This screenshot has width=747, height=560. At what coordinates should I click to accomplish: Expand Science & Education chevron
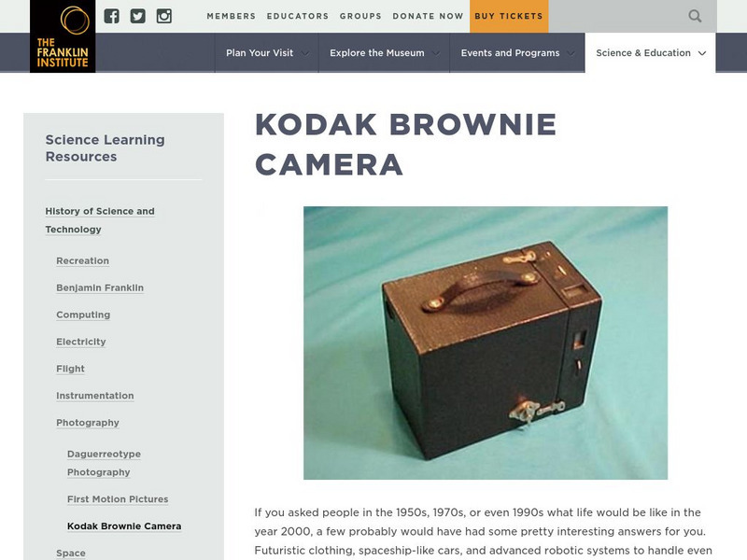click(x=702, y=53)
